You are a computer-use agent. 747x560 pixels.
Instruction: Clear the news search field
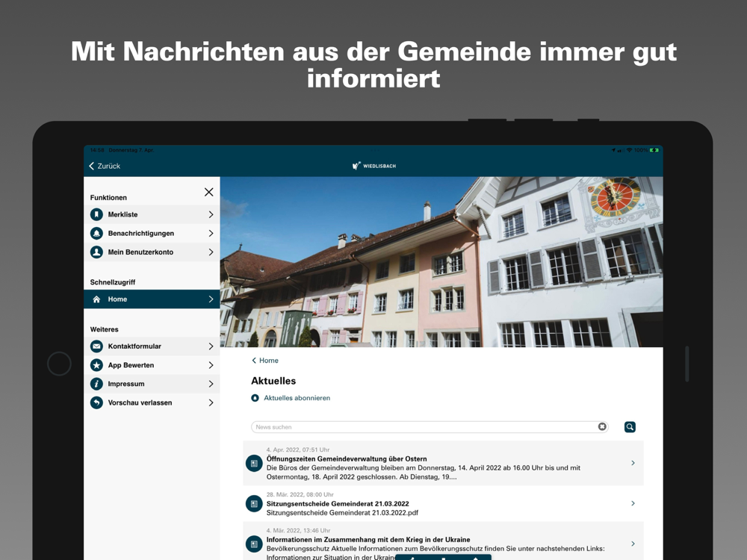[602, 426]
